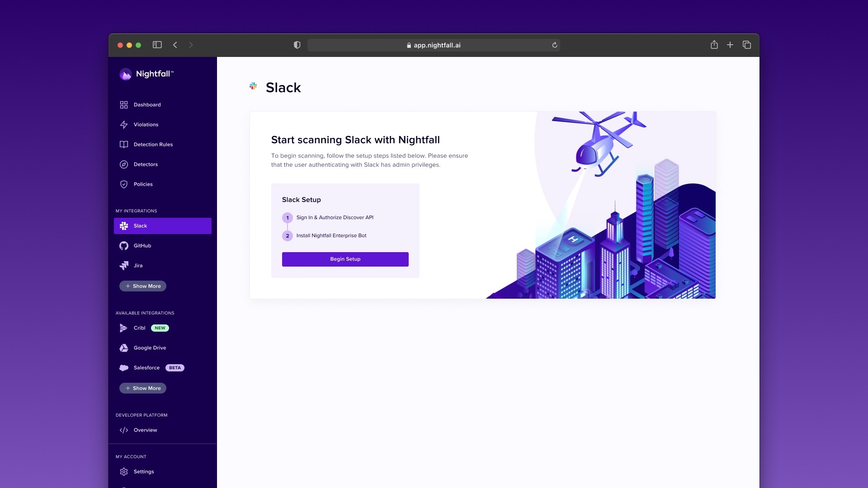
Task: Open the Settings link under My Account
Action: pos(163,472)
